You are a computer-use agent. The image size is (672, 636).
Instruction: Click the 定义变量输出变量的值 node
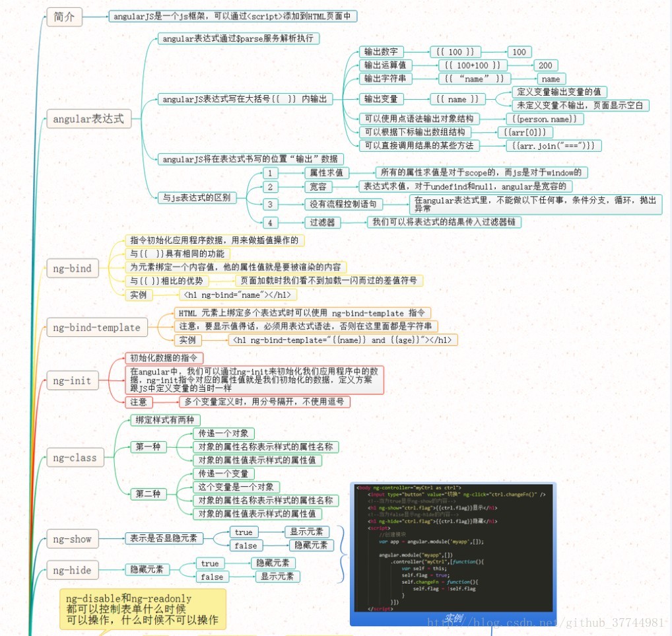pyautogui.click(x=559, y=92)
